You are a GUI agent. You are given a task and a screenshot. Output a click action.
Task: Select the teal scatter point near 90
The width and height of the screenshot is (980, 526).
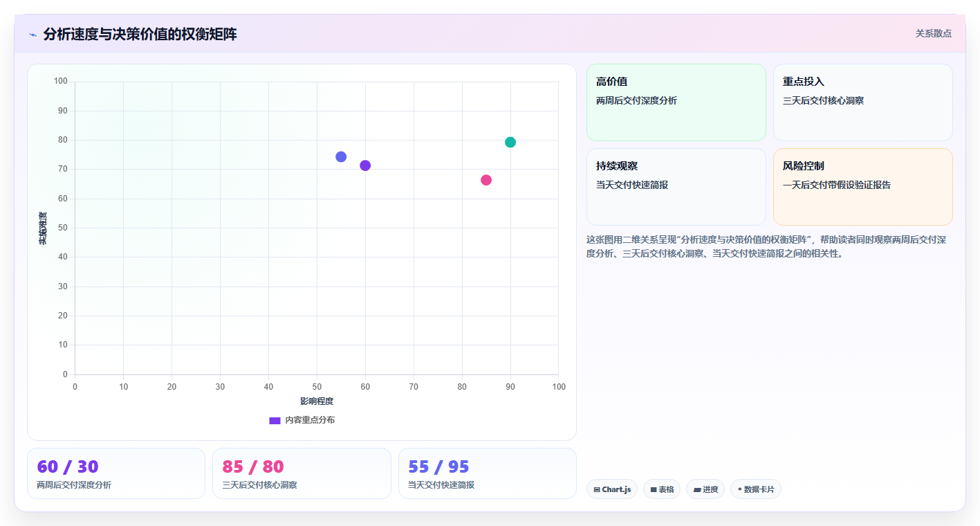pos(510,143)
